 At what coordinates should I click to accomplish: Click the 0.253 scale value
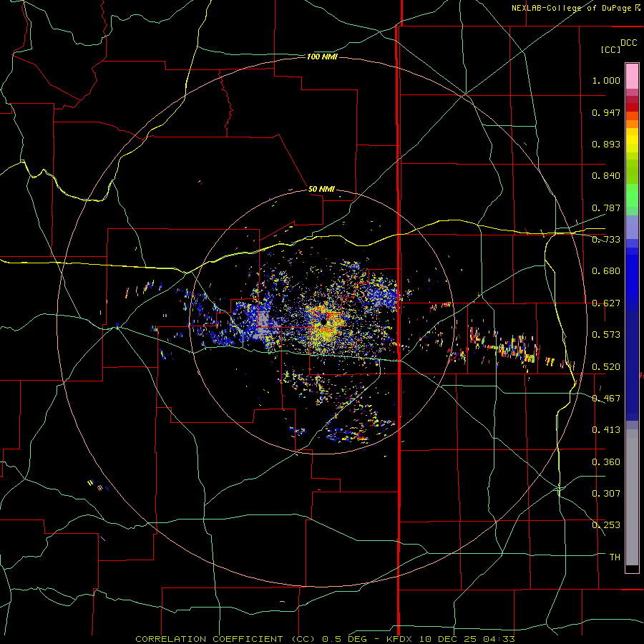point(606,525)
